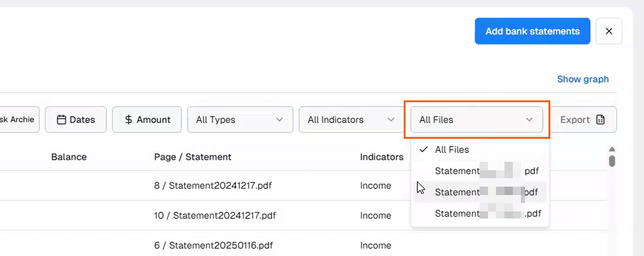Click Income in the 6 / Statement20250116.pdf row

coord(376,246)
